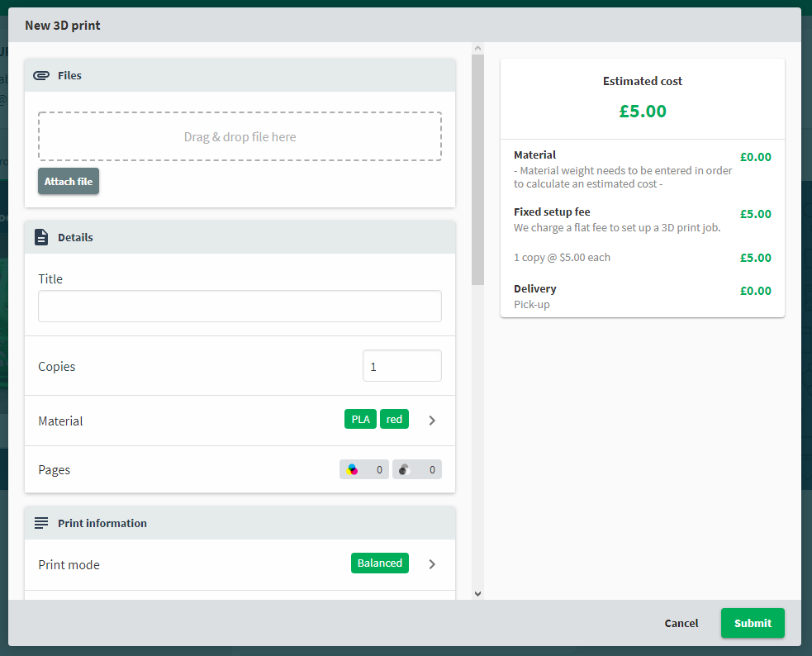The height and width of the screenshot is (656, 812).
Task: Select the PLA material tag
Action: 360,419
